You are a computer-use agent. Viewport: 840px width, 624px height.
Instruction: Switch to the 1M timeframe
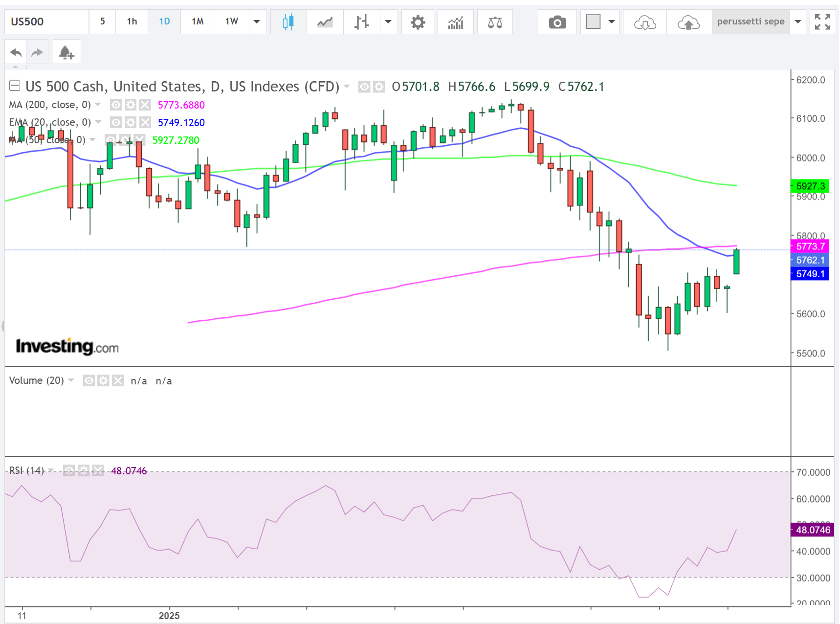pyautogui.click(x=197, y=22)
